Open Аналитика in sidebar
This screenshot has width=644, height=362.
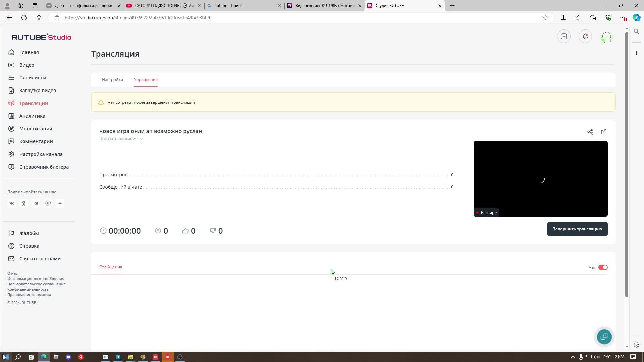[x=32, y=116]
